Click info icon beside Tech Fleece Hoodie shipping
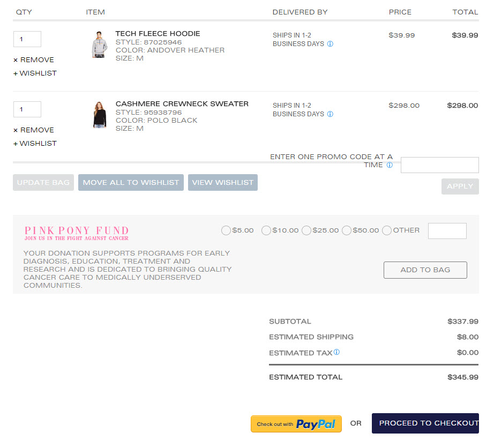This screenshot has height=448, width=494. pyautogui.click(x=330, y=44)
